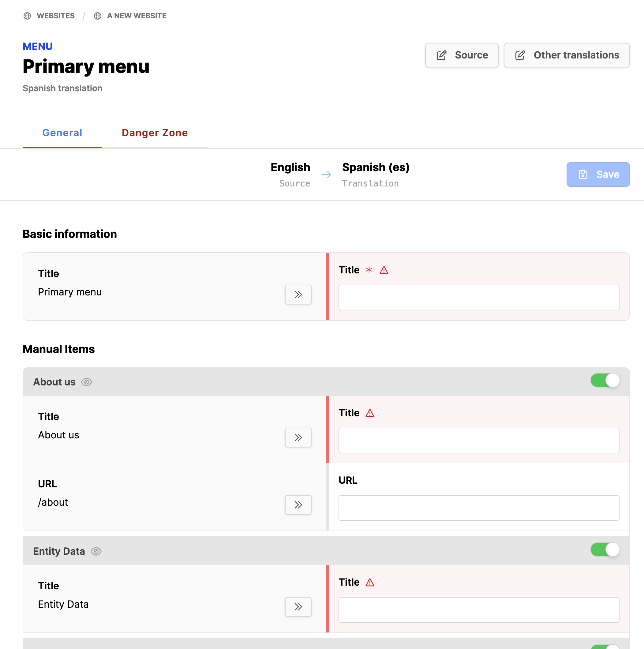
Task: Select the General tab
Action: [x=62, y=133]
